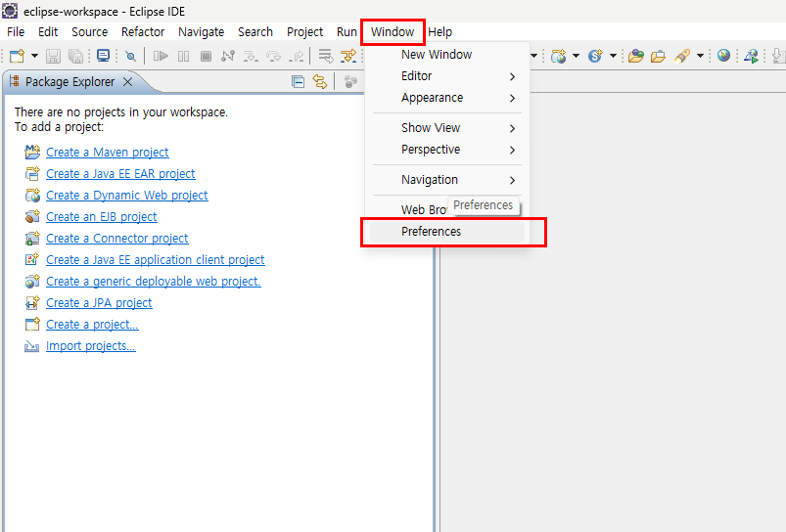Expand the Appearance submenu
Screen dimensions: 786x532
click(x=447, y=98)
